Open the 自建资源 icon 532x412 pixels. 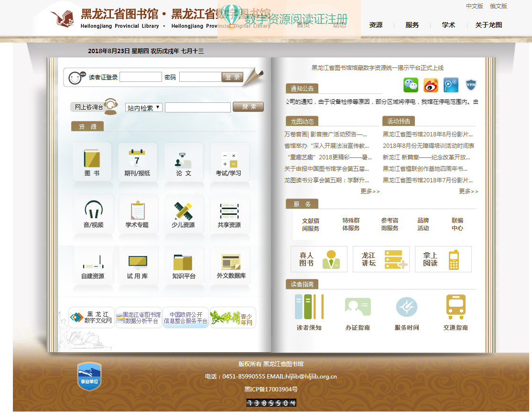93,265
